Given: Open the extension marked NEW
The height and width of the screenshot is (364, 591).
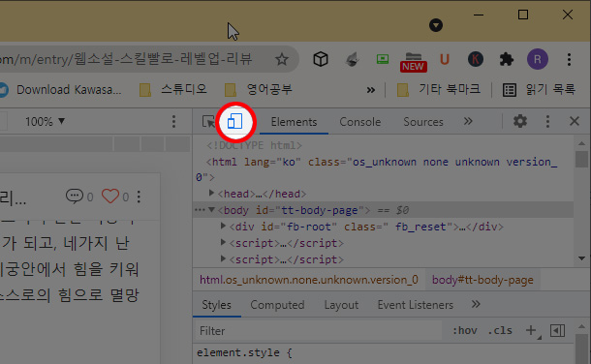Looking at the screenshot, I should click(x=414, y=62).
